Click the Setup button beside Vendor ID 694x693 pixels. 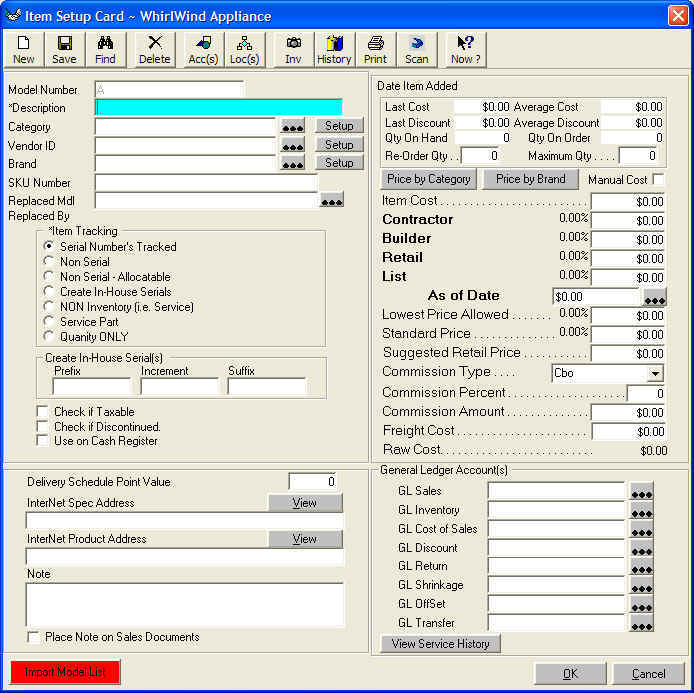tap(339, 144)
